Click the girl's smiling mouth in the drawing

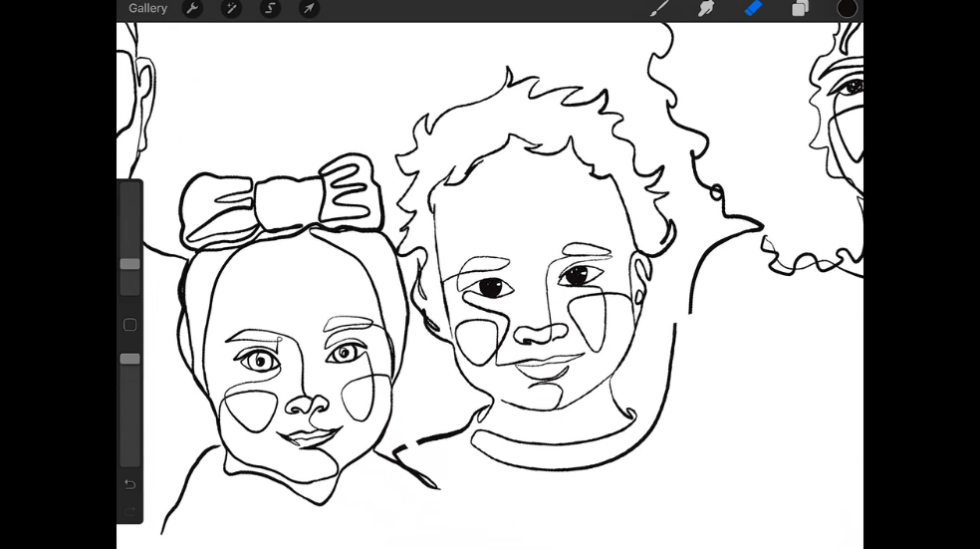310,437
